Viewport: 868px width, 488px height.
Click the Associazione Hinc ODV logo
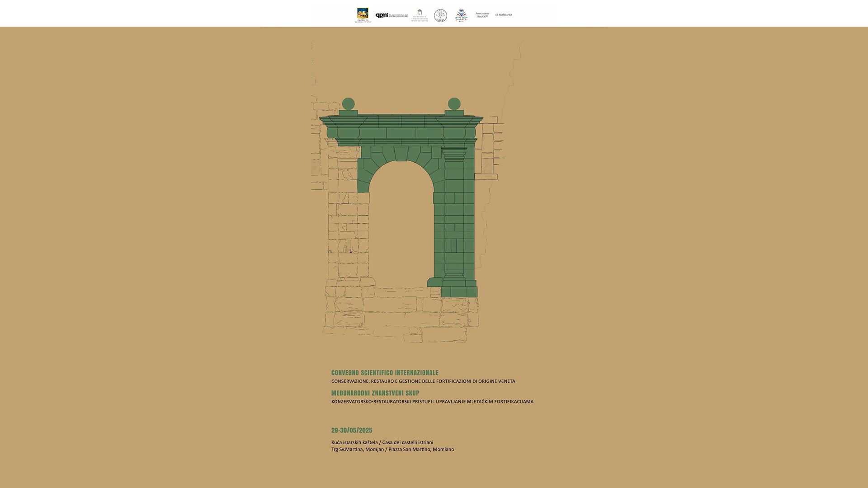click(x=482, y=15)
